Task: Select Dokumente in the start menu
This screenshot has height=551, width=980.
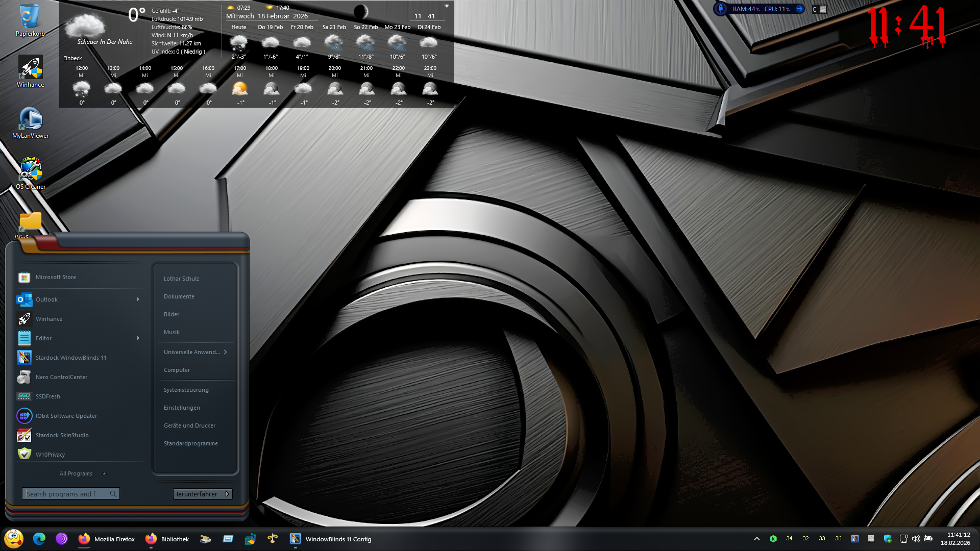Action: pos(179,296)
